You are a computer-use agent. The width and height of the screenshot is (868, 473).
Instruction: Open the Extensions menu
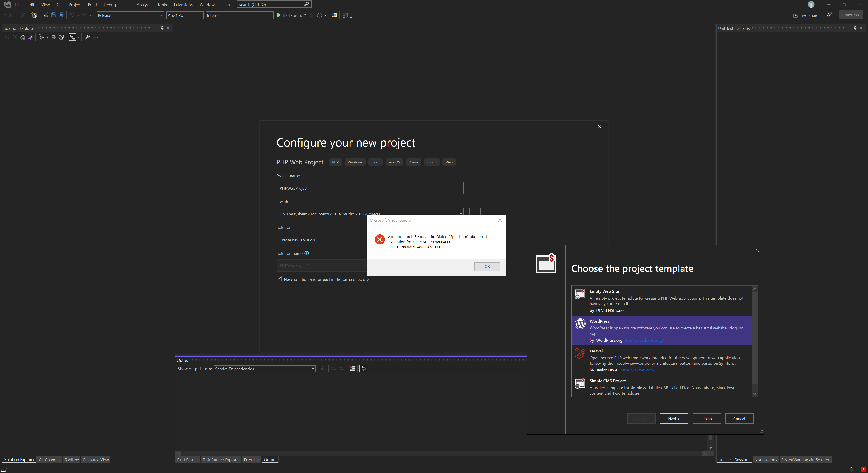click(x=183, y=5)
